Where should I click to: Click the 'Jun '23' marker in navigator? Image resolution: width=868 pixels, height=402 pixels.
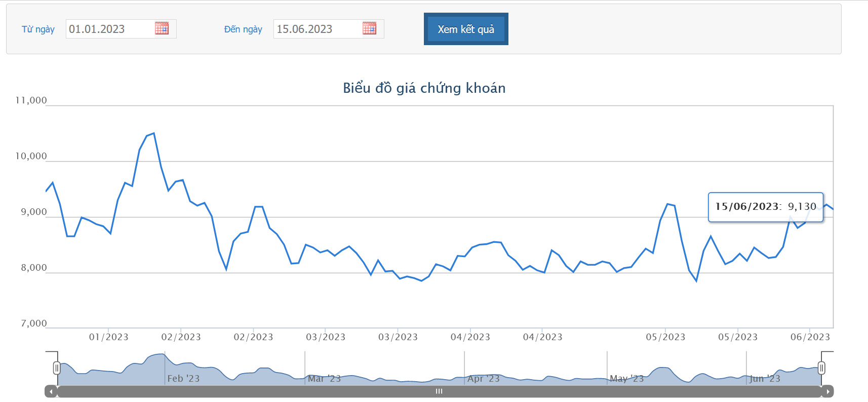[765, 379]
